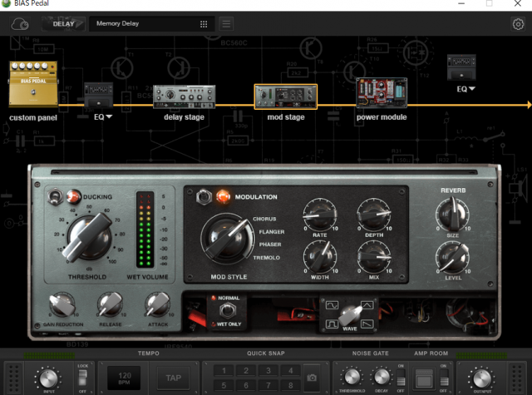The image size is (532, 395).
Task: Toggle the tempo Lock switch
Action: (82, 378)
